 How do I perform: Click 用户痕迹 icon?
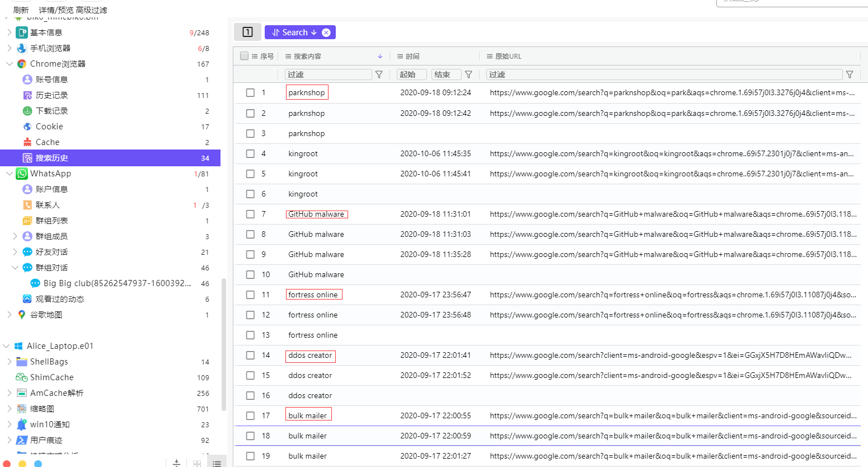pyautogui.click(x=22, y=440)
